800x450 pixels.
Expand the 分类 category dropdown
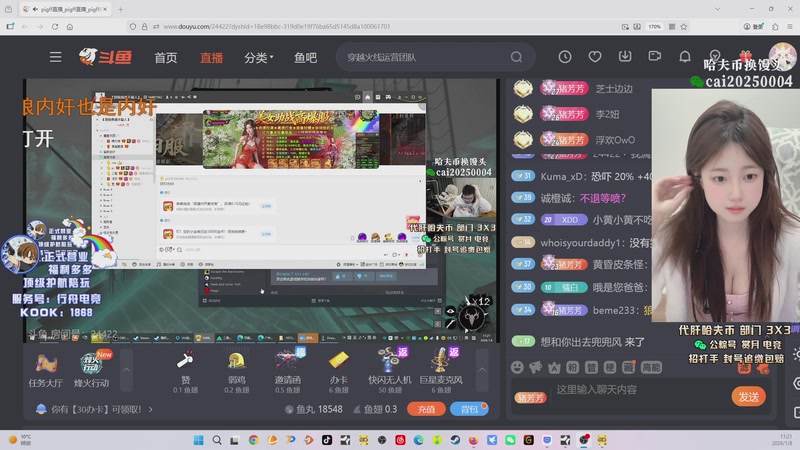259,58
